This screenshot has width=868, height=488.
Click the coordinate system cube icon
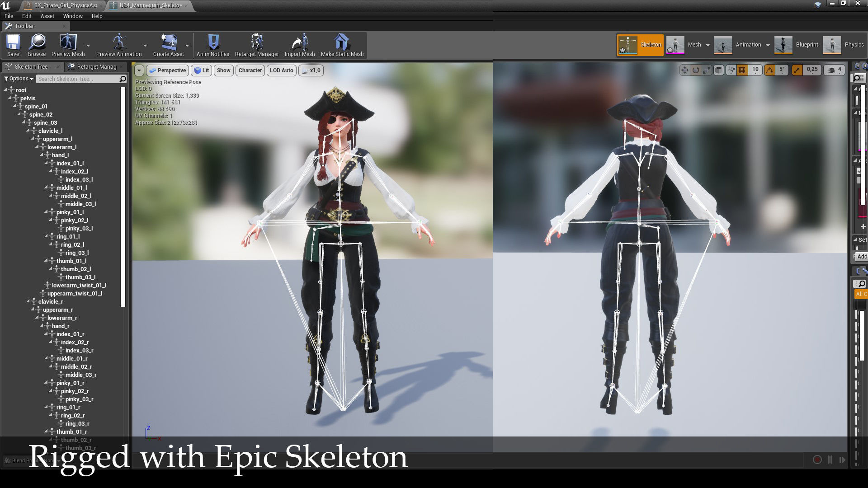pos(718,70)
